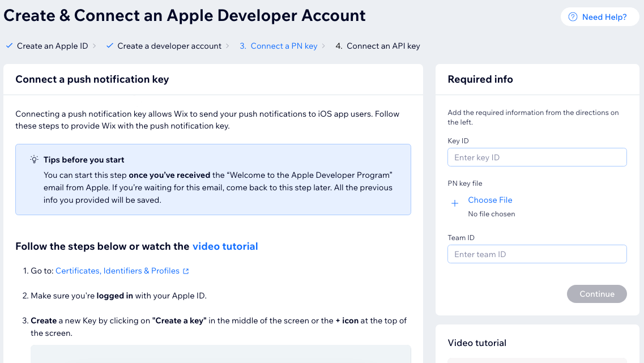
Task: Click the "Video tutorial" panel heading
Action: (477, 343)
